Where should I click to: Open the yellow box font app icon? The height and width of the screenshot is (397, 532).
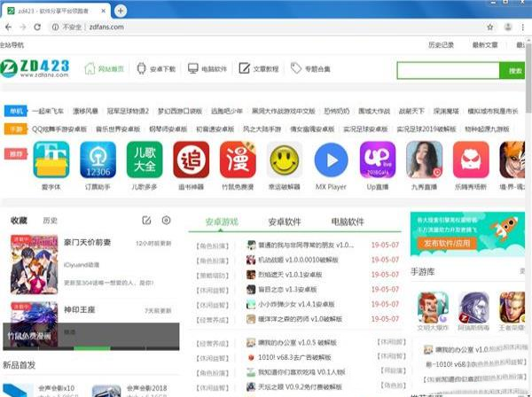(51, 160)
